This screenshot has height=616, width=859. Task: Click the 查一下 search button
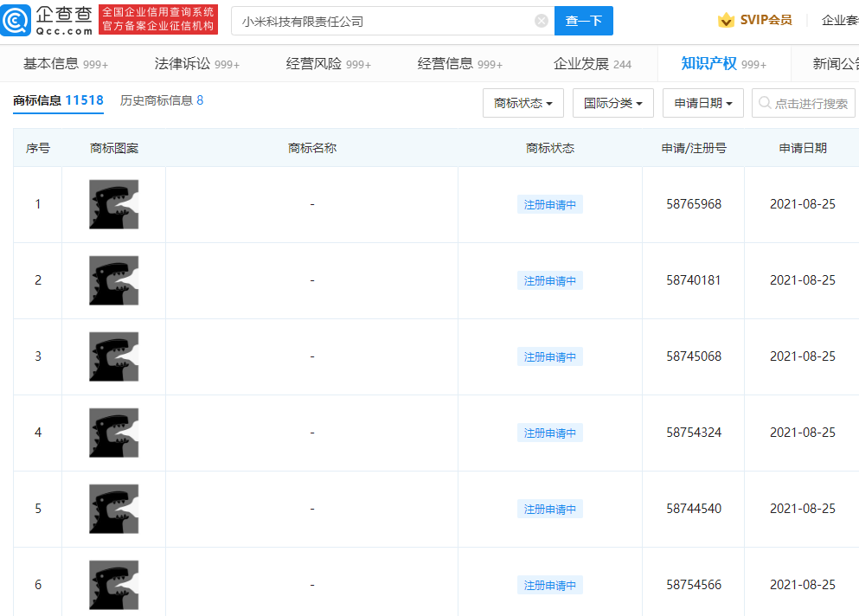tap(583, 21)
